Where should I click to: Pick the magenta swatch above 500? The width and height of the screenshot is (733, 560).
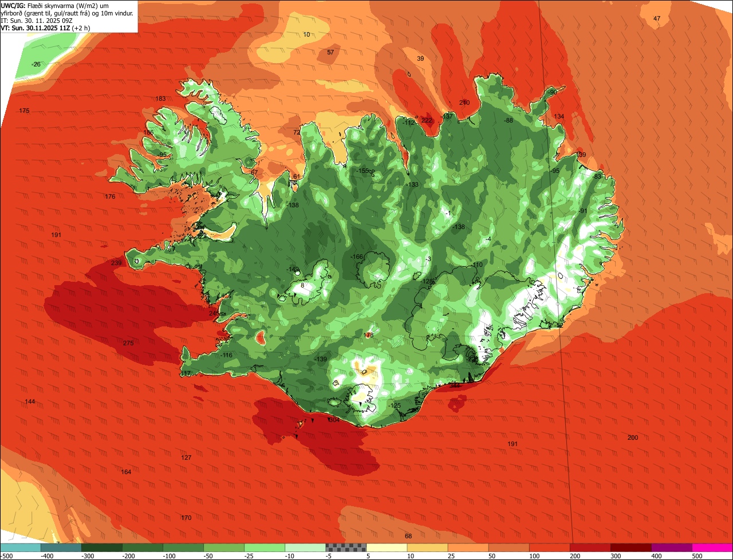pos(712,547)
